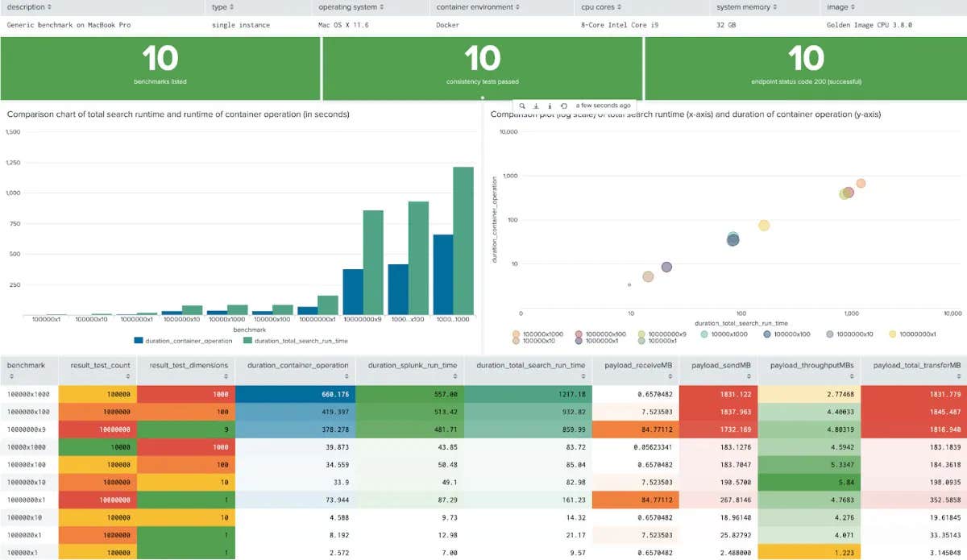Click the refresh icon in panel toolbar
The height and width of the screenshot is (560, 967).
563,106
